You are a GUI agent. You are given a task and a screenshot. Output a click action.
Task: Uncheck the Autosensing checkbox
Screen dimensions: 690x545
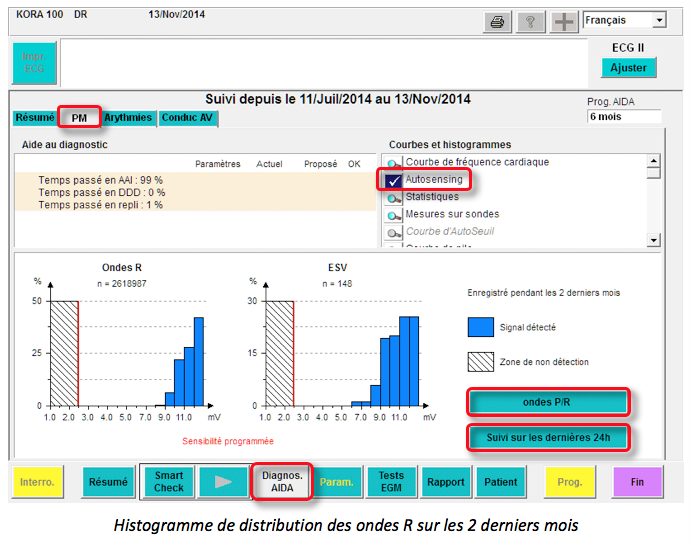click(x=393, y=180)
